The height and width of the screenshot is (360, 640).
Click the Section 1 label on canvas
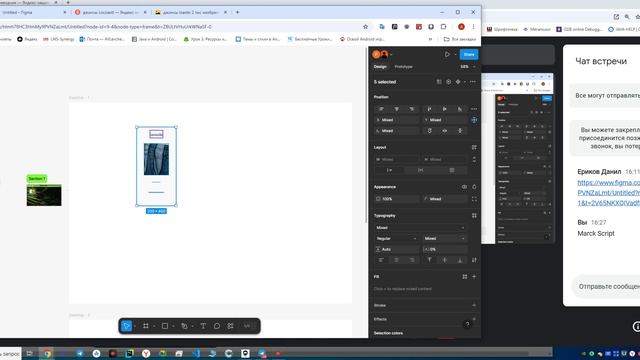coord(37,179)
